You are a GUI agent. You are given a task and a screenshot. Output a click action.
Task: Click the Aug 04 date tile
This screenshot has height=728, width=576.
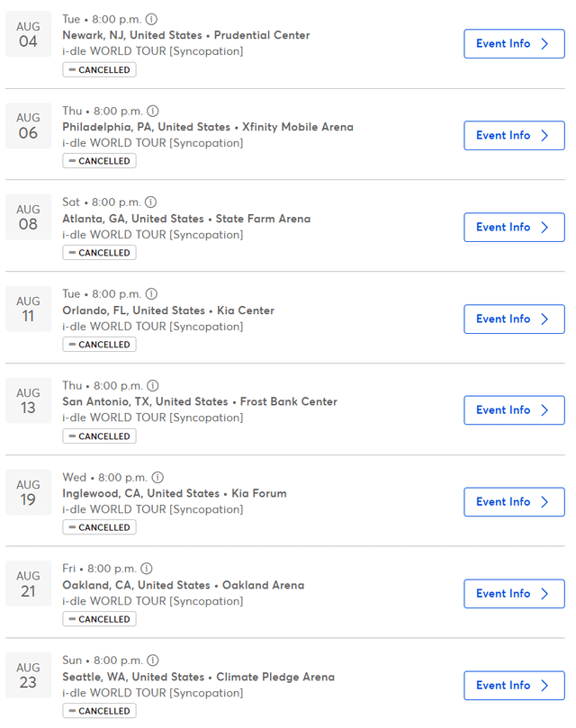click(x=29, y=34)
